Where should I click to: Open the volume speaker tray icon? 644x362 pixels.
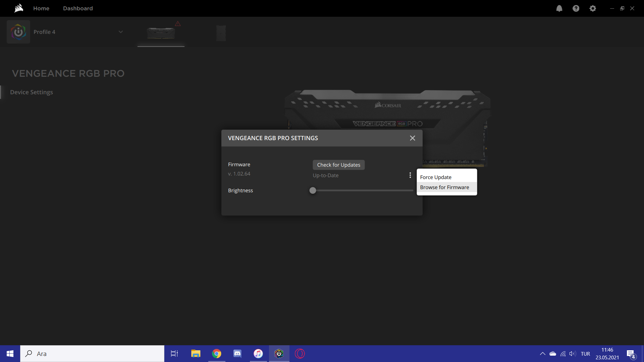(x=573, y=354)
